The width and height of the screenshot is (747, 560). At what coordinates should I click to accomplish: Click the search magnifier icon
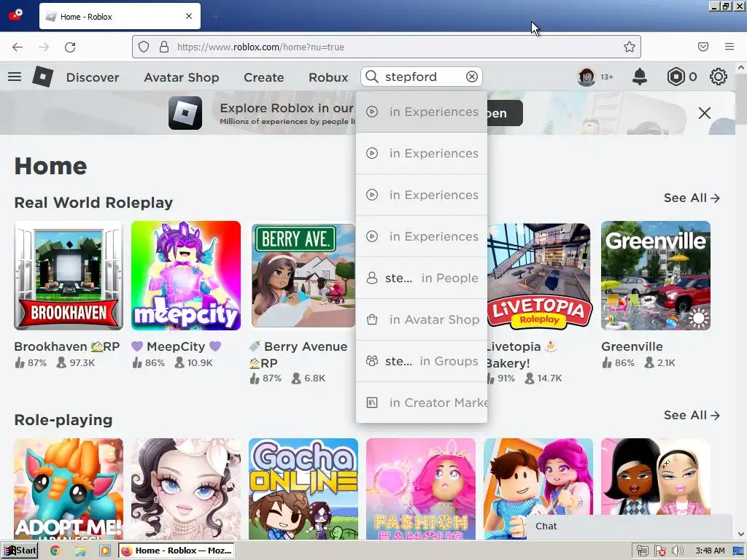(372, 77)
